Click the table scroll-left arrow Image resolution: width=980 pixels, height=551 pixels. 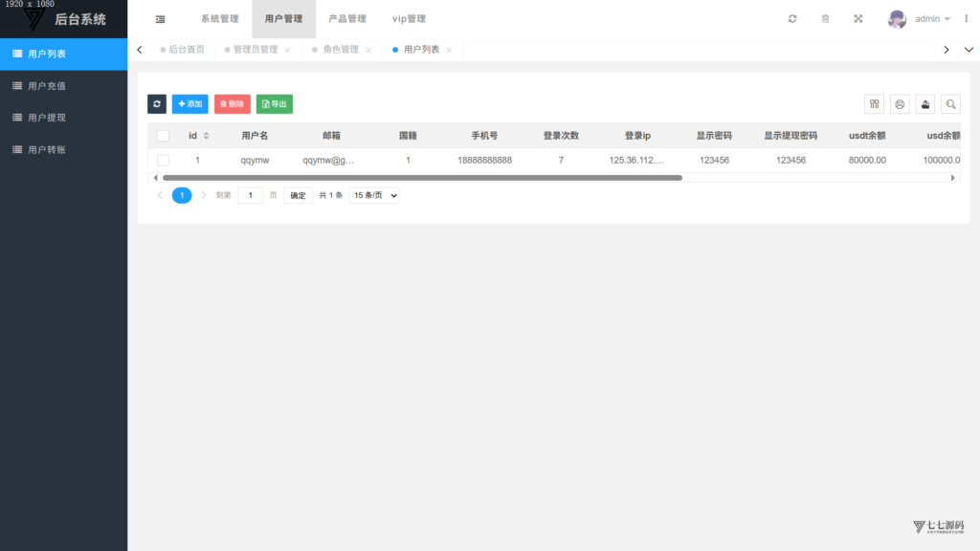coord(156,178)
